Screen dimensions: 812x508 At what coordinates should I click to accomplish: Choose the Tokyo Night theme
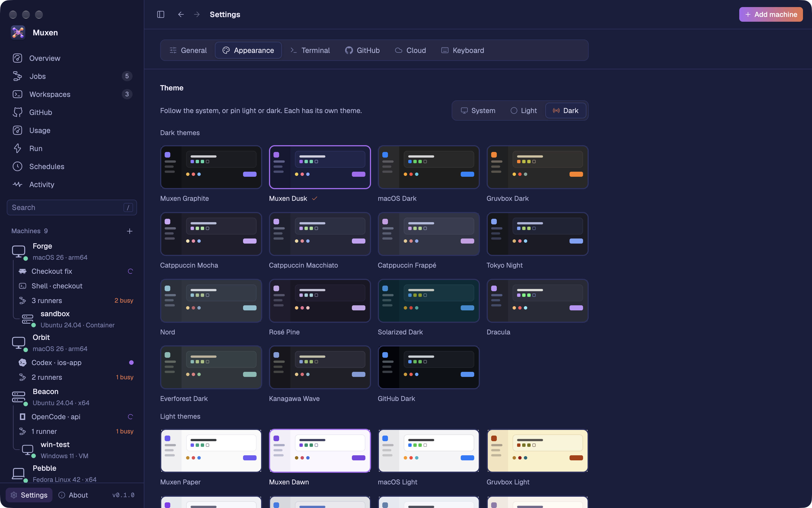pyautogui.click(x=537, y=234)
